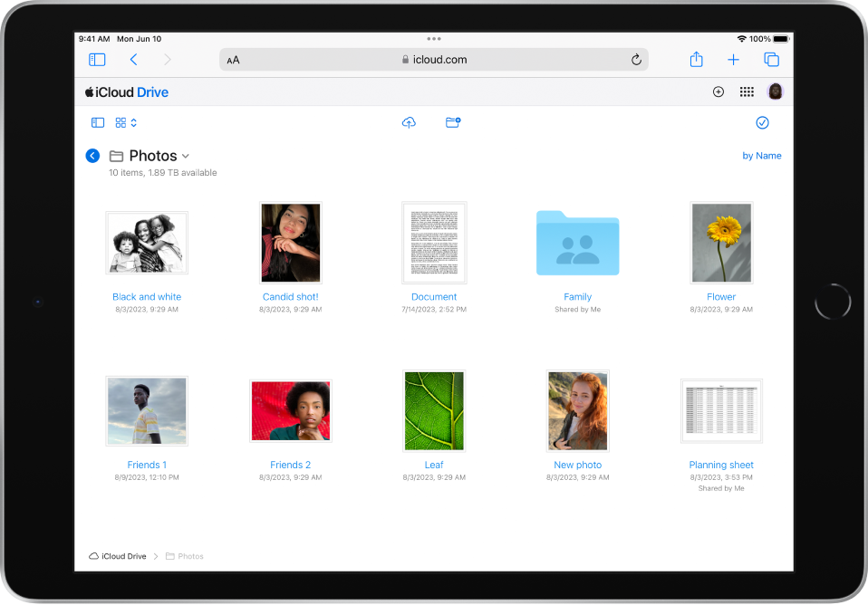Click the circled plus icon near app grid

(x=719, y=91)
